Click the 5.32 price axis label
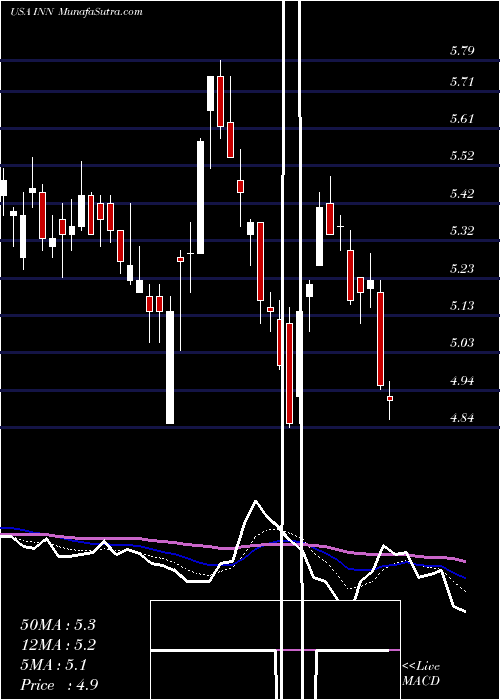 (462, 231)
